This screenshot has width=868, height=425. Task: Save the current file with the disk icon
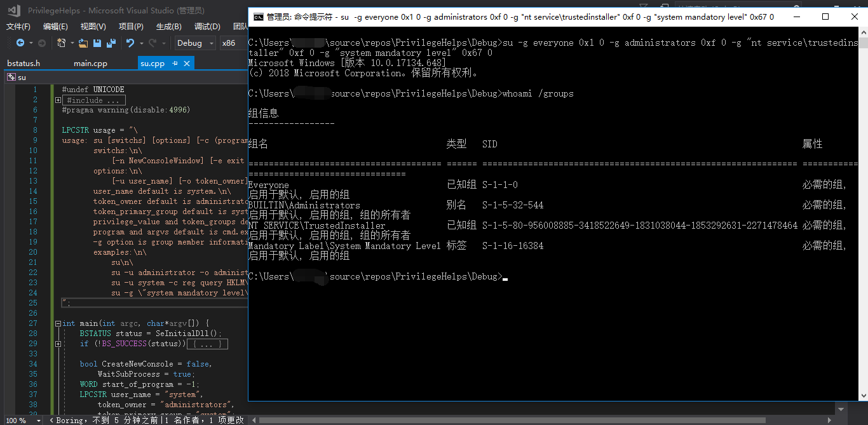pyautogui.click(x=97, y=43)
